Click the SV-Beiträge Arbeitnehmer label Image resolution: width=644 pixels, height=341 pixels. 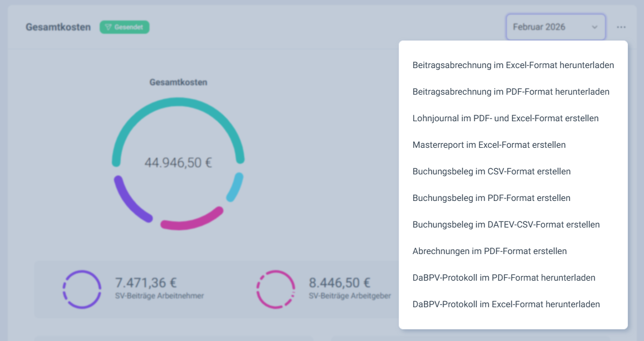[x=159, y=296]
